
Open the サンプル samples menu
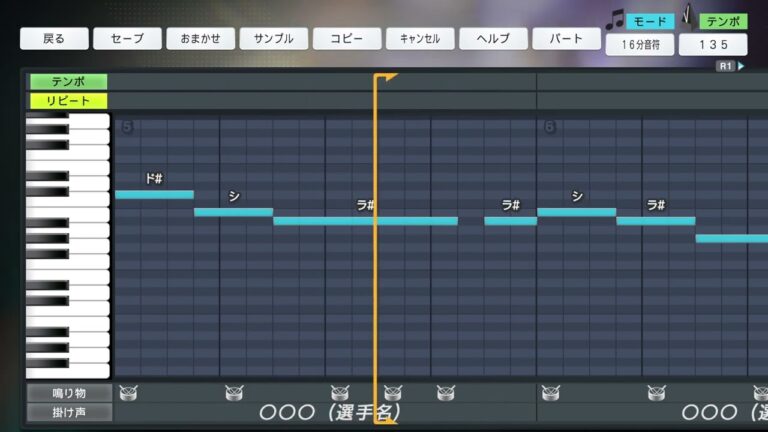(x=273, y=39)
